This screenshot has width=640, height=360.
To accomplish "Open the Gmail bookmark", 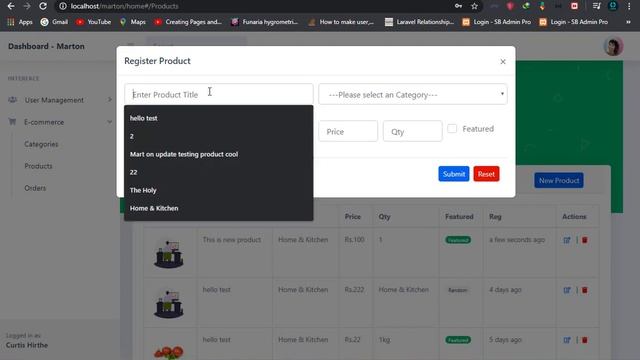I will 54,22.
